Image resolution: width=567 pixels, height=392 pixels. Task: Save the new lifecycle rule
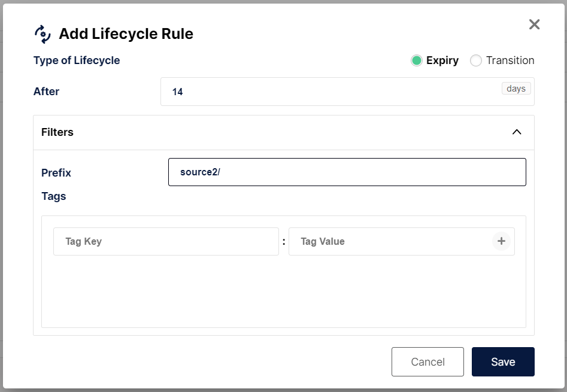point(503,361)
